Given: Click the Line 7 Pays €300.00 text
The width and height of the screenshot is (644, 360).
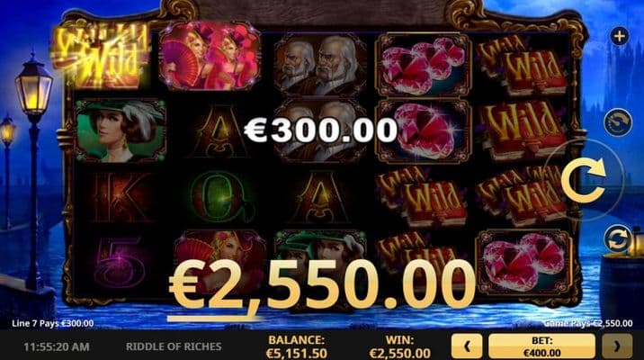Looking at the screenshot, I should click(x=52, y=323).
